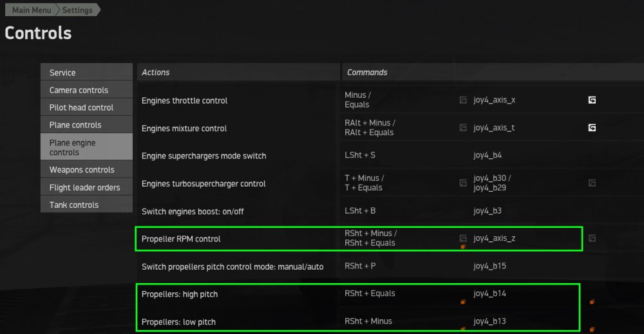Open the Service settings category
This screenshot has width=644, height=334.
click(86, 73)
